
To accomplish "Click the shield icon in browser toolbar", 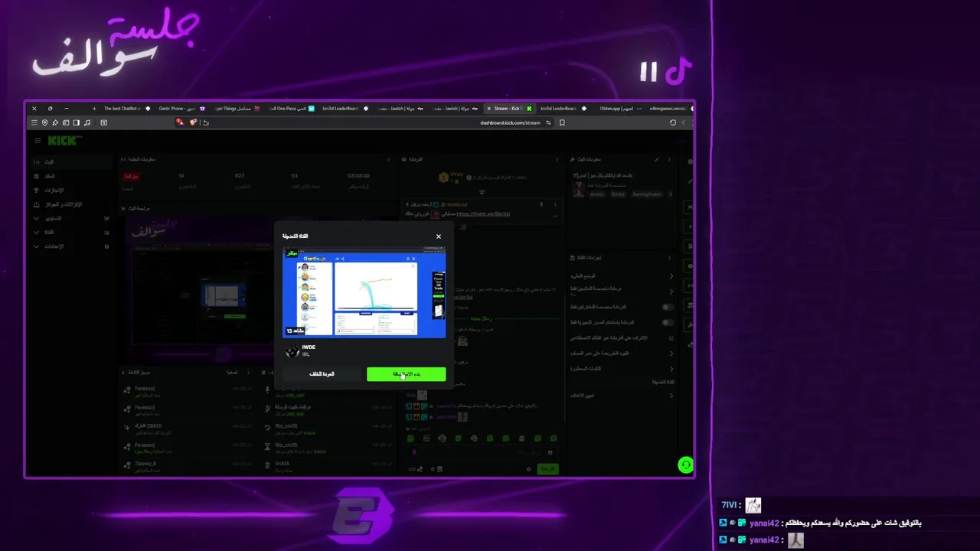I will (44, 122).
